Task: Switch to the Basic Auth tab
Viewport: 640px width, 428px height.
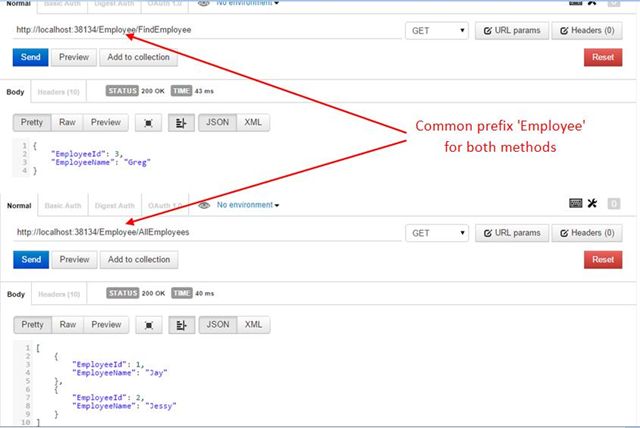Action: (63, 206)
